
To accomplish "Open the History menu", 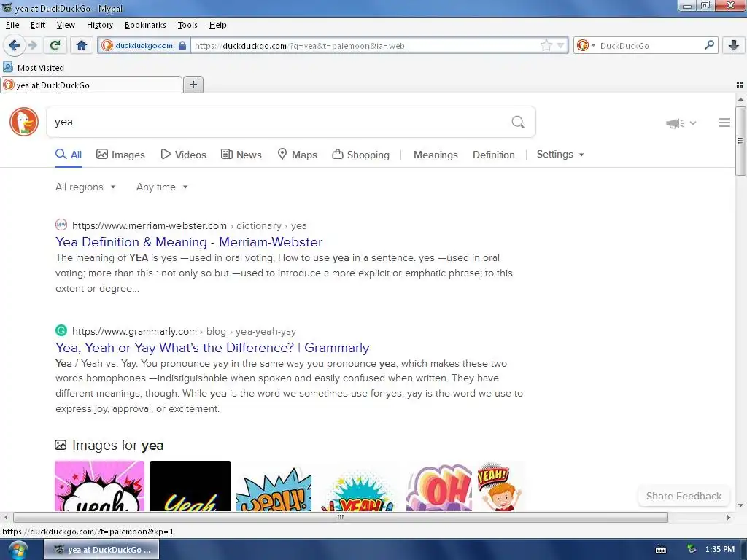I will click(99, 25).
